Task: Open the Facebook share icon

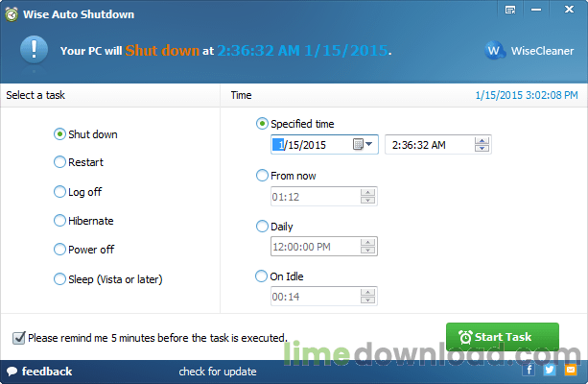Action: pos(529,371)
